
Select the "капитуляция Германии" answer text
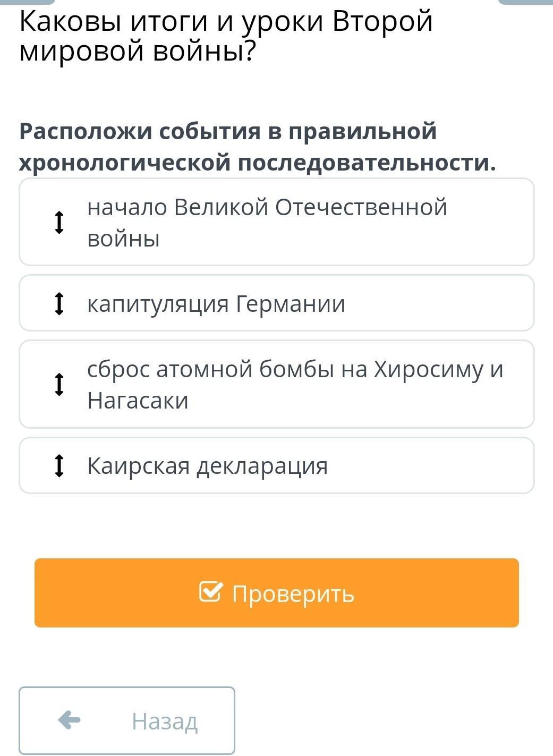pyautogui.click(x=216, y=304)
